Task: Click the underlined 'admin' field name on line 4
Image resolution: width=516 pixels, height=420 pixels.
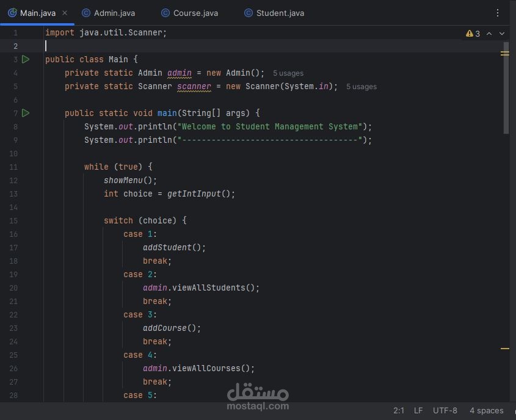Action: click(x=180, y=73)
